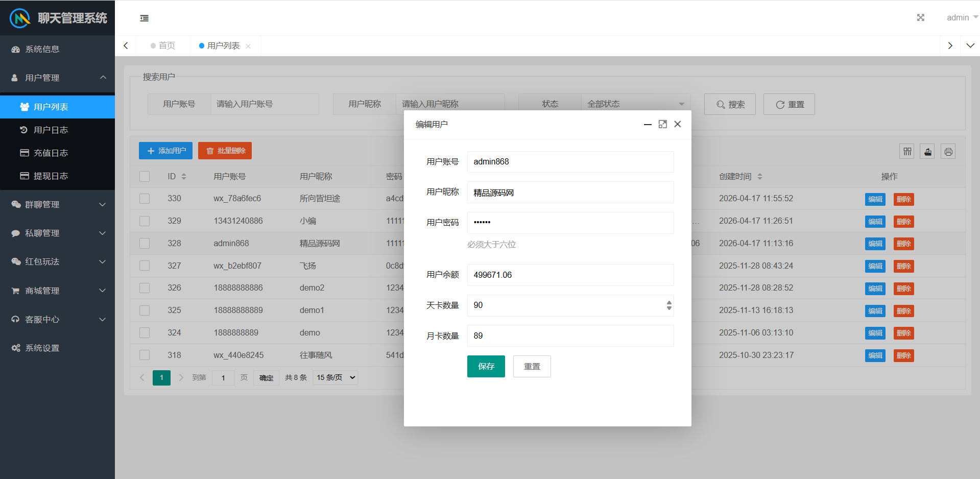The width and height of the screenshot is (980, 479).
Task: Click the 重置 button in edit dialog
Action: tap(532, 367)
